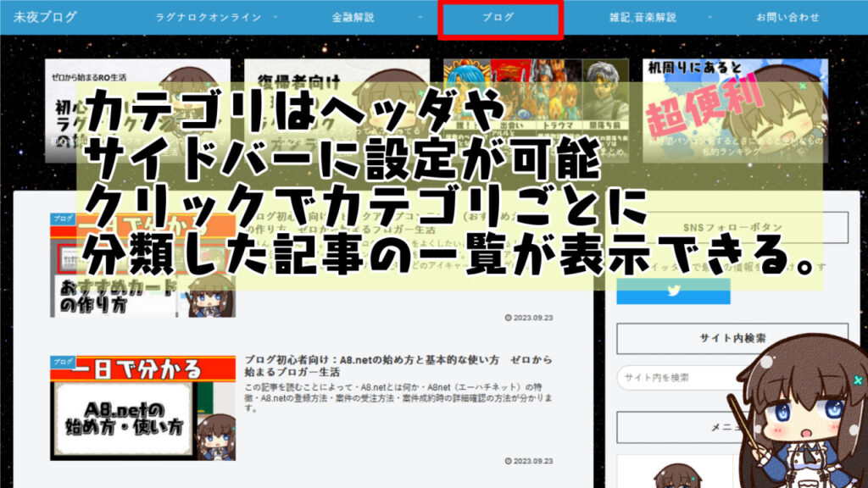868x488 pixels.
Task: Click the ブログ tag on おすすめカード thumbnail
Action: click(x=63, y=219)
